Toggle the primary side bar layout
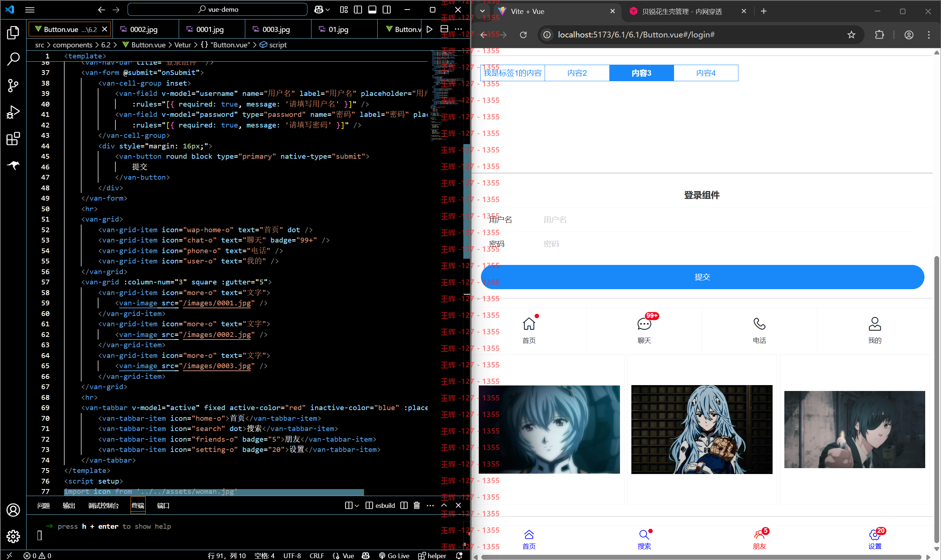 (x=358, y=10)
